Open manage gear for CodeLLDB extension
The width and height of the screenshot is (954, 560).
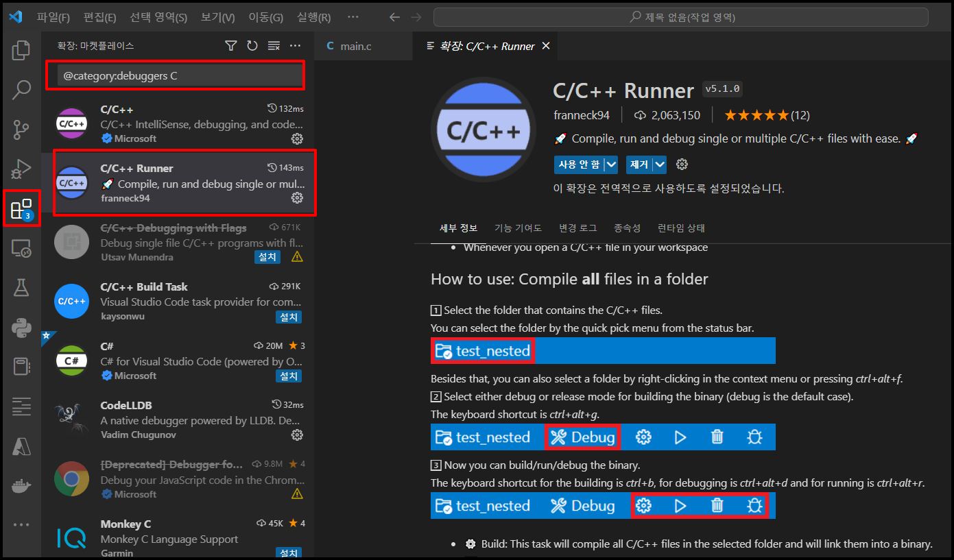tap(297, 435)
